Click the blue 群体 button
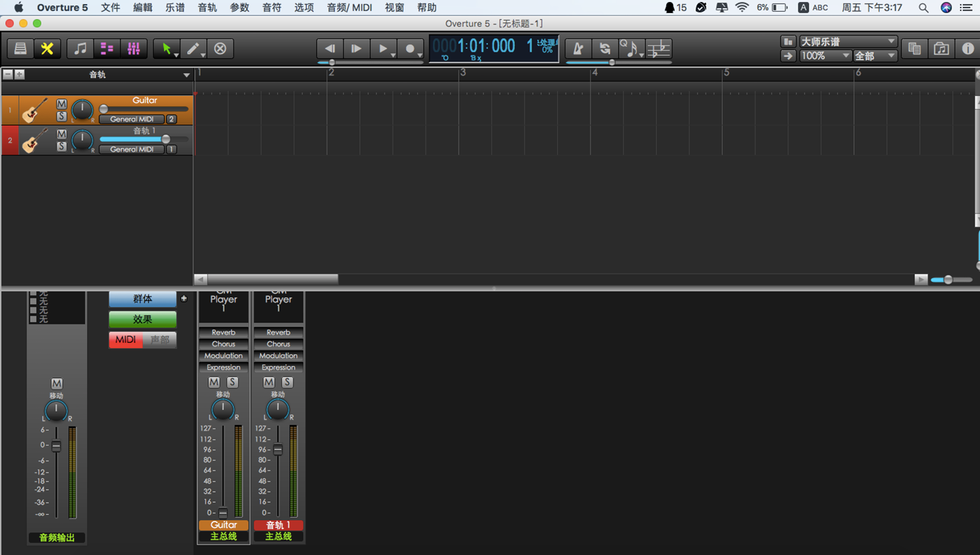 [x=142, y=299]
